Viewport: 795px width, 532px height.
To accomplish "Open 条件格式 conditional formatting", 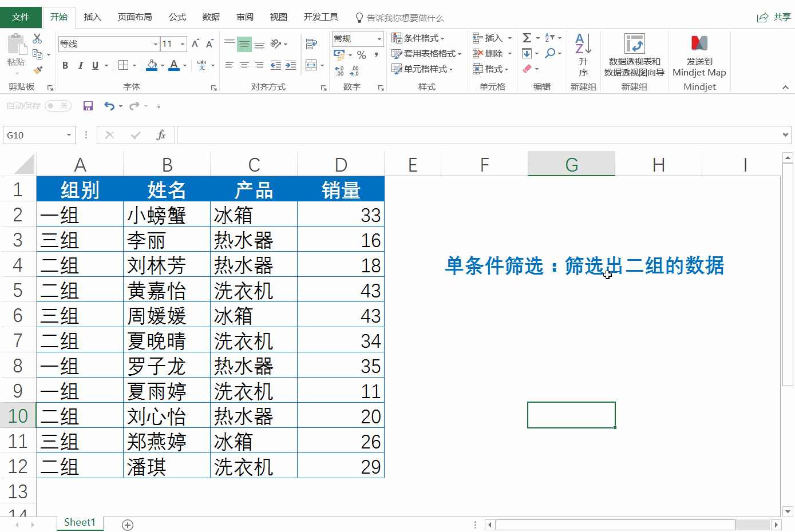I will [x=421, y=38].
